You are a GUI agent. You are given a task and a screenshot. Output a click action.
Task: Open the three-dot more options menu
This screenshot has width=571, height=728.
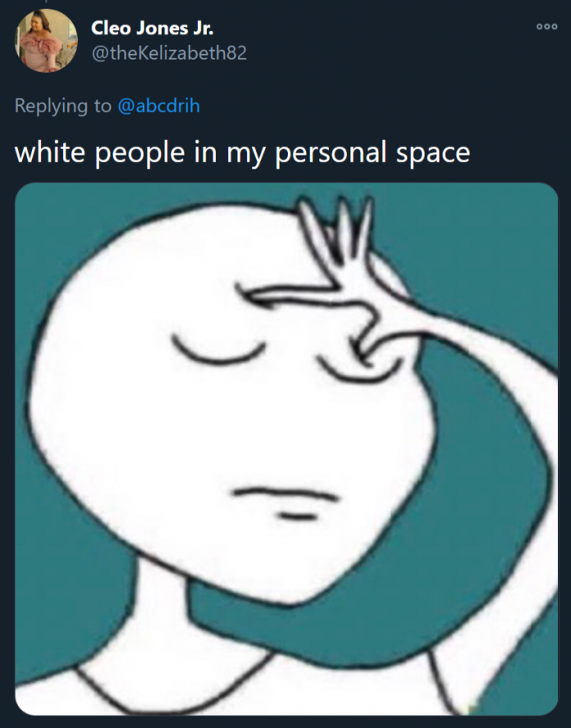tap(547, 26)
